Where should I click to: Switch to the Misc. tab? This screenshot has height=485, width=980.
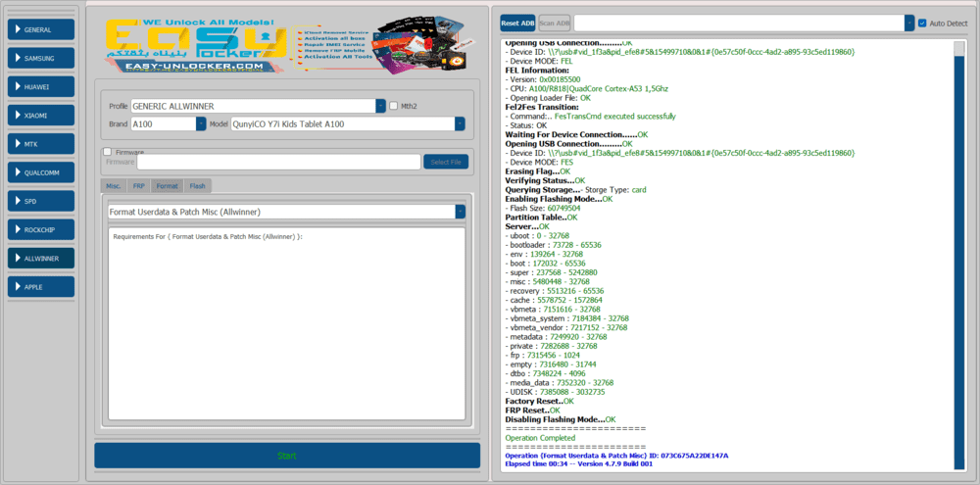(113, 185)
